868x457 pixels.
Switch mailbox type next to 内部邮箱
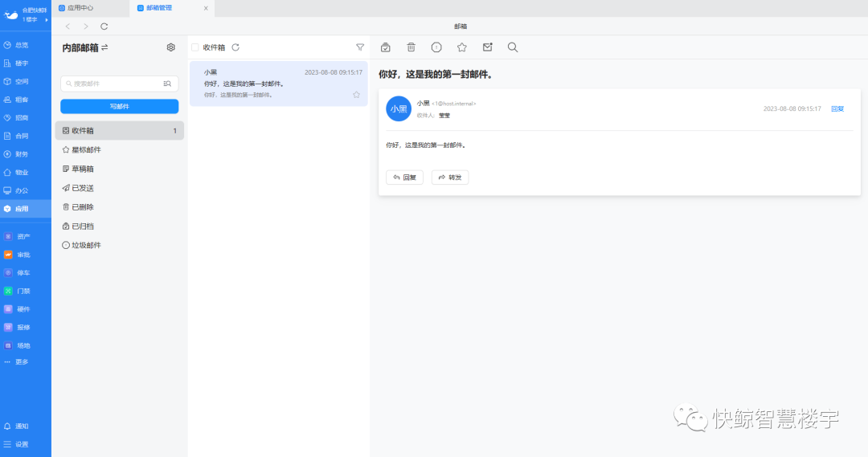click(x=104, y=48)
